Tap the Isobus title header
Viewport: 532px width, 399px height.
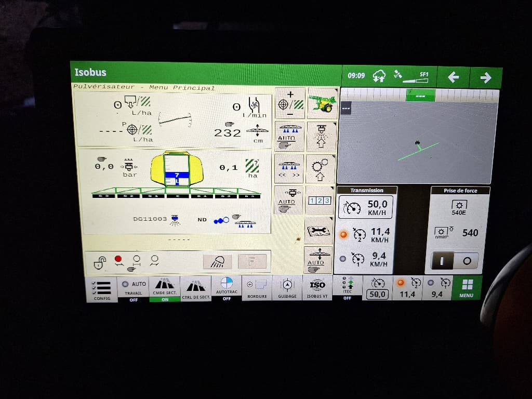point(90,72)
